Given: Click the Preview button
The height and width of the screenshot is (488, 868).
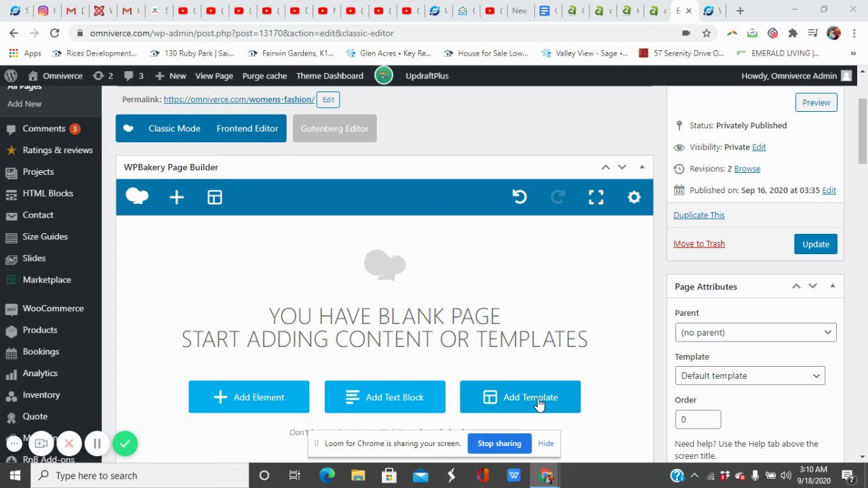Looking at the screenshot, I should (x=816, y=102).
